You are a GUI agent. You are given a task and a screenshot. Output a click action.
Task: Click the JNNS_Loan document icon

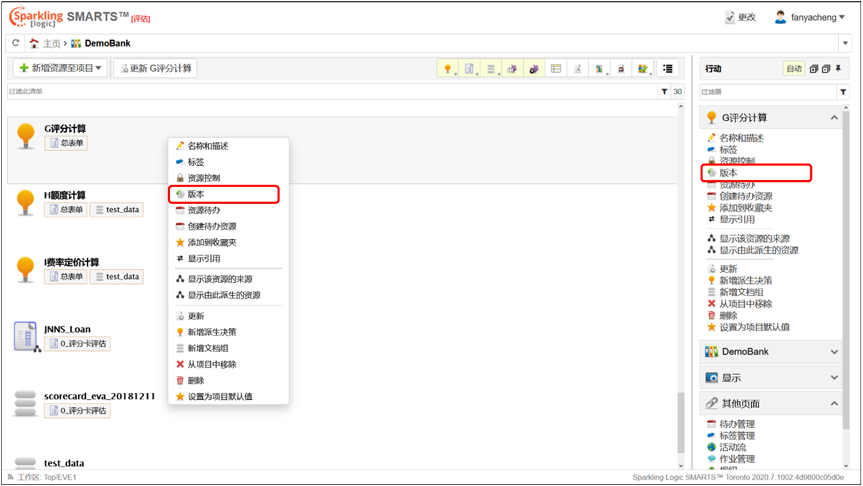(26, 337)
